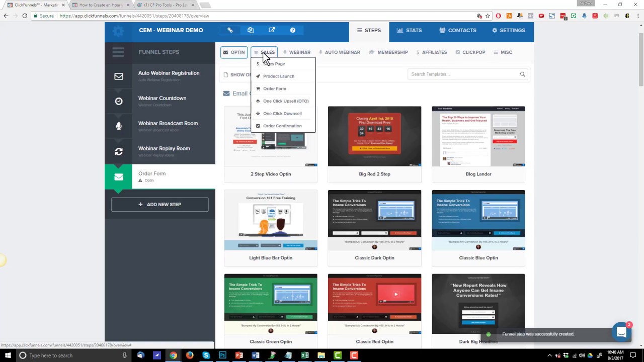644x362 pixels.
Task: Open Photoshop from the taskbar
Action: [222, 355]
